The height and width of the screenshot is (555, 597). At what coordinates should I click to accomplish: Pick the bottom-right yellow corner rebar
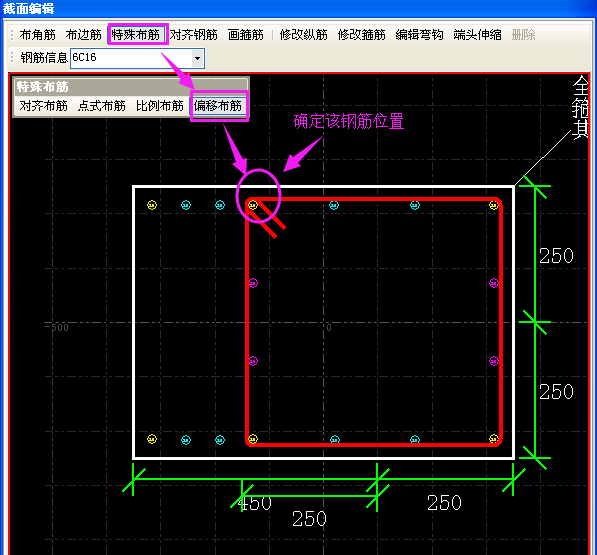[493, 439]
